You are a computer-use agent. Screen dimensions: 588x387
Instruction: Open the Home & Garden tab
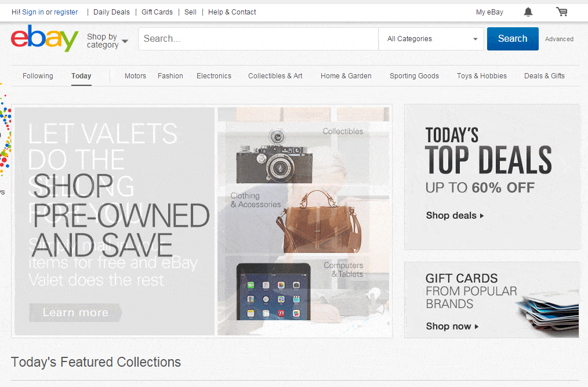[x=346, y=76]
